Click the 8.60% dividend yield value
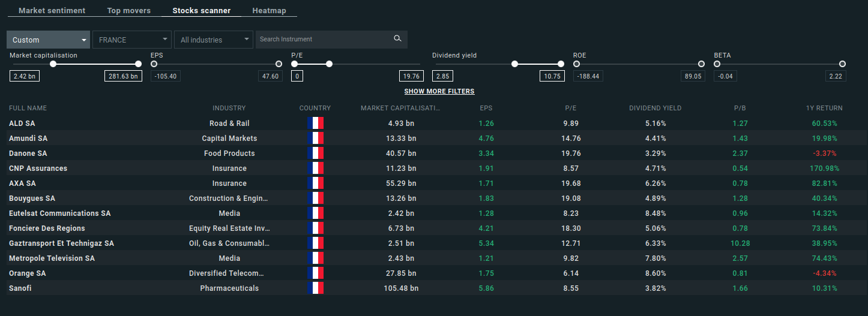This screenshot has height=316, width=868. 655,273
